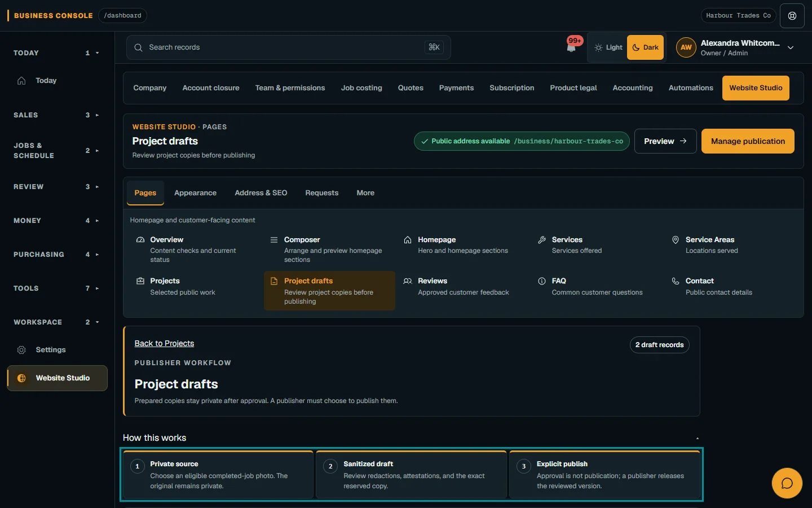This screenshot has width=812, height=508.
Task: Click the chat bubble help button
Action: (x=787, y=483)
